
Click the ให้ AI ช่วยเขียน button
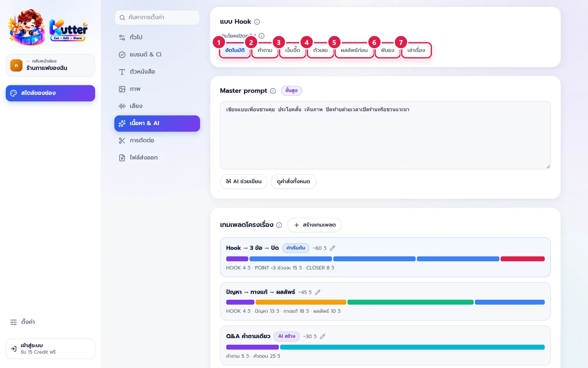(244, 182)
